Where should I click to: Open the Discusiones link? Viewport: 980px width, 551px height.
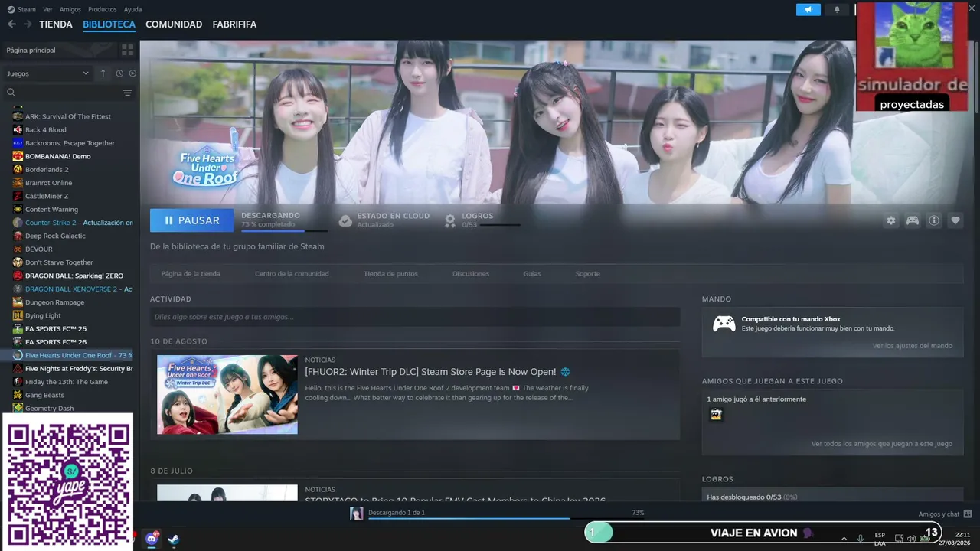[471, 274]
